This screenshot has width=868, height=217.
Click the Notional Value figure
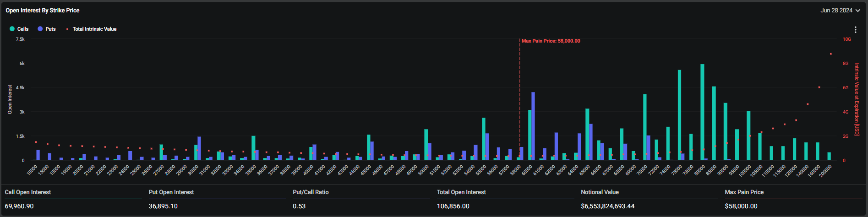(607, 206)
